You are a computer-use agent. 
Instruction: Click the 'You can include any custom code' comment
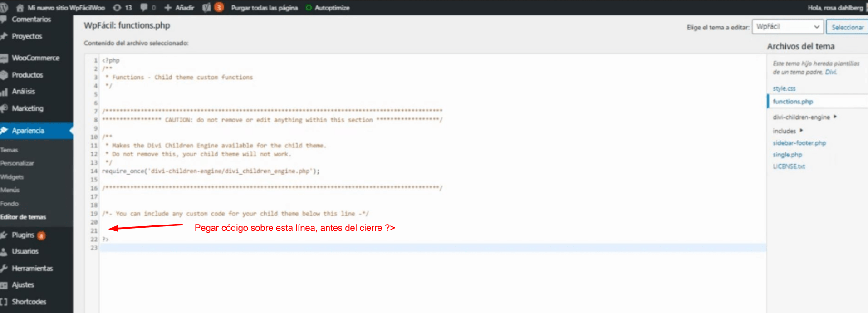click(235, 214)
